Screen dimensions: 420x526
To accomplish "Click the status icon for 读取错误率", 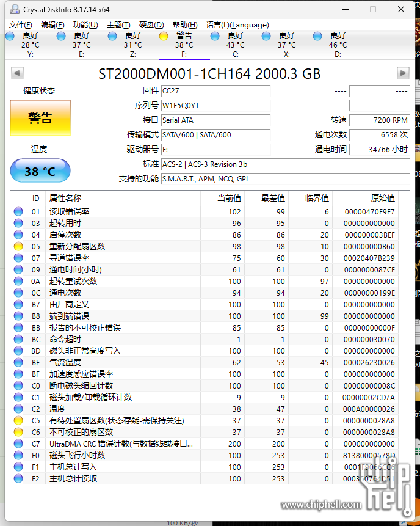I will coord(18,211).
